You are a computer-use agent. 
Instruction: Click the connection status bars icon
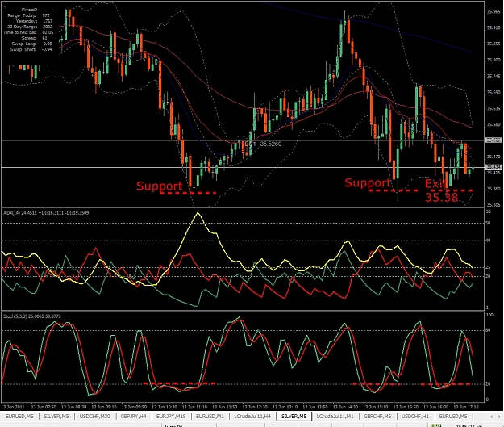(435, 425)
